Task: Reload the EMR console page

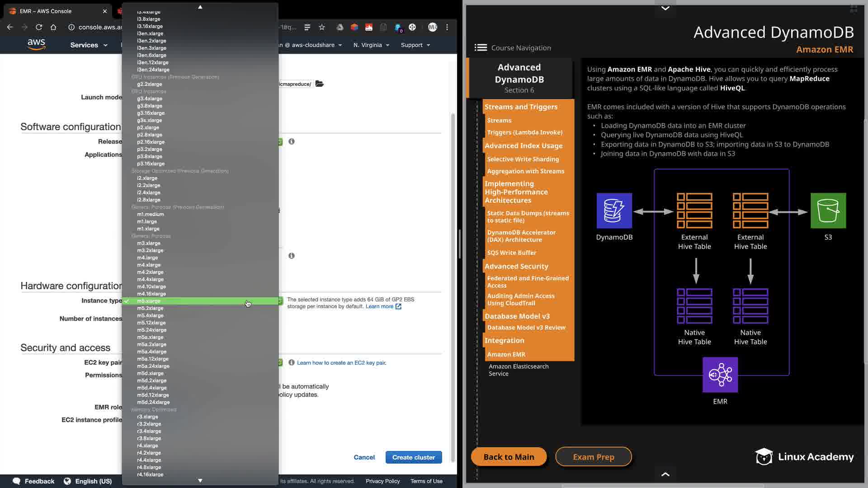Action: 39,27
